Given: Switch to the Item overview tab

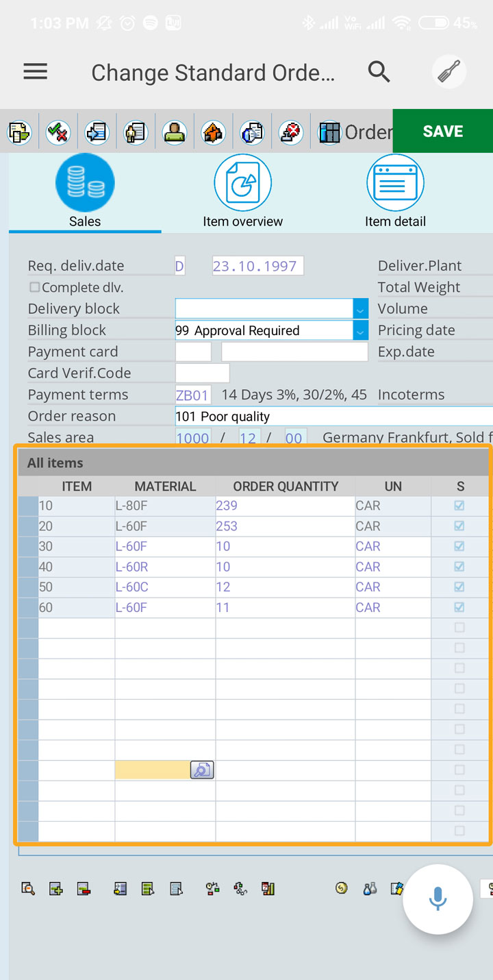Looking at the screenshot, I should [242, 193].
